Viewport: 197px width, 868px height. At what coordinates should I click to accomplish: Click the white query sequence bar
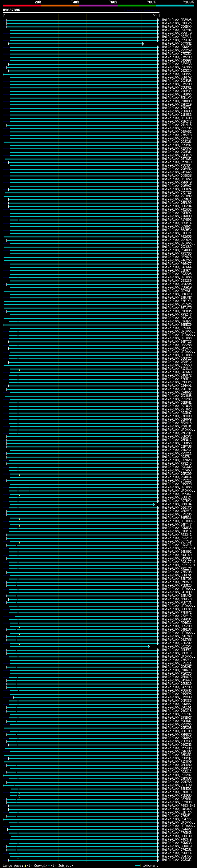coord(81,12)
